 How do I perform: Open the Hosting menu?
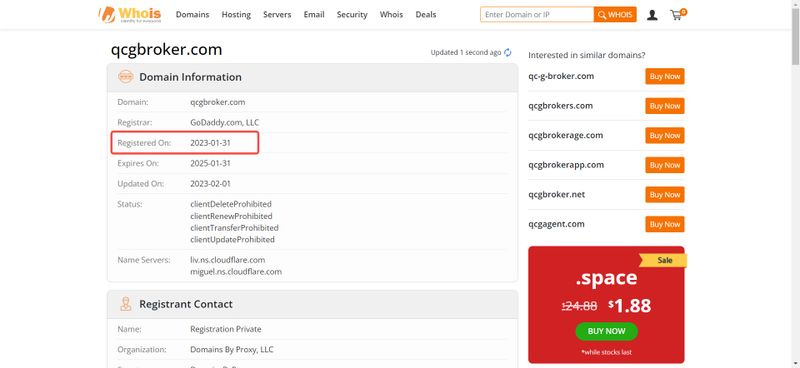[236, 15]
